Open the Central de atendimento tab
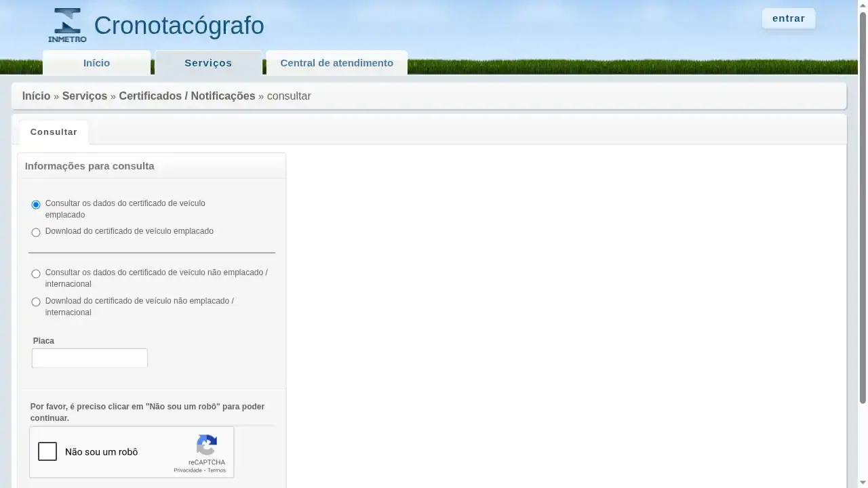This screenshot has width=868, height=488. point(336,62)
